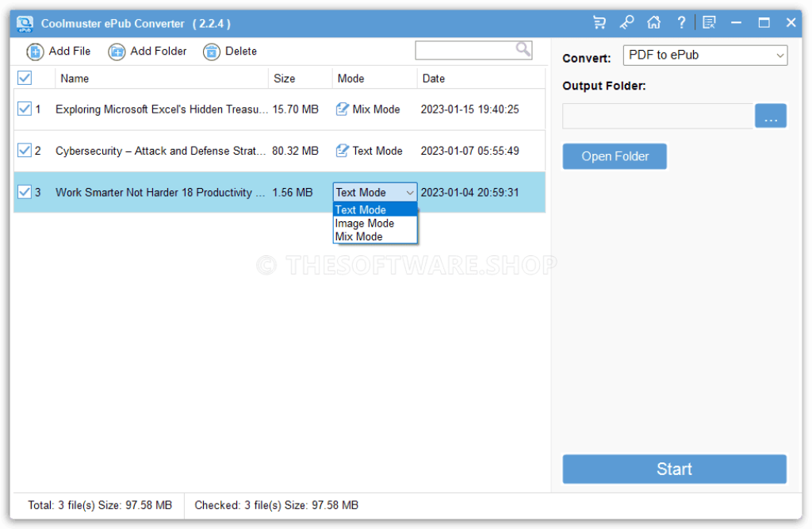Screen dimensions: 812x529
Task: Click the feedback icon in title bar
Action: point(709,23)
